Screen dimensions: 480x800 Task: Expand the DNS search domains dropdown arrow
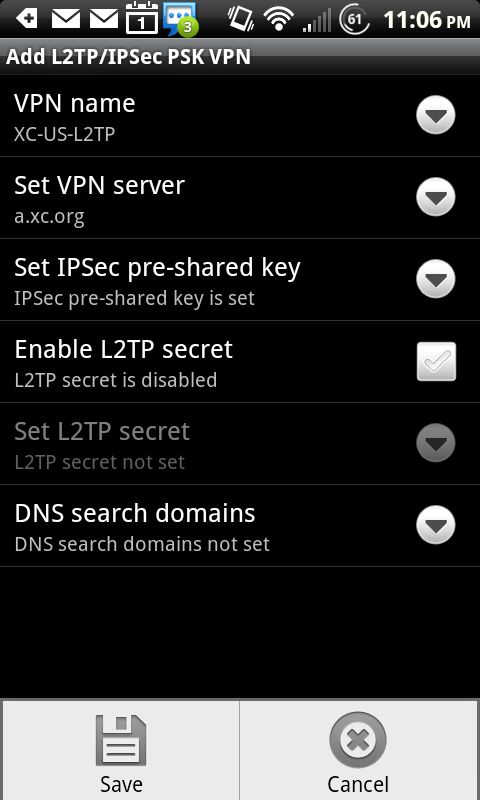point(436,525)
